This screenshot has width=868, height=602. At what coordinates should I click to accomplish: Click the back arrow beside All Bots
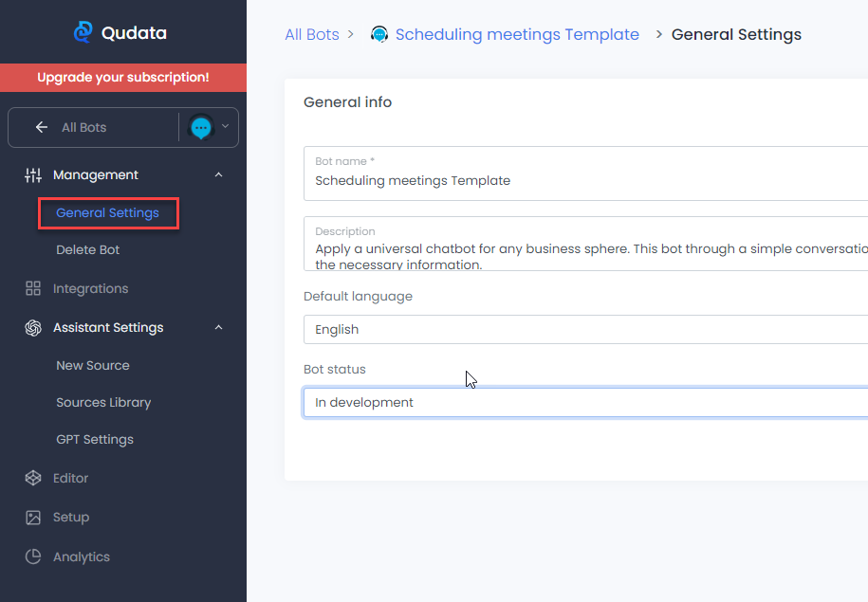[x=41, y=127]
